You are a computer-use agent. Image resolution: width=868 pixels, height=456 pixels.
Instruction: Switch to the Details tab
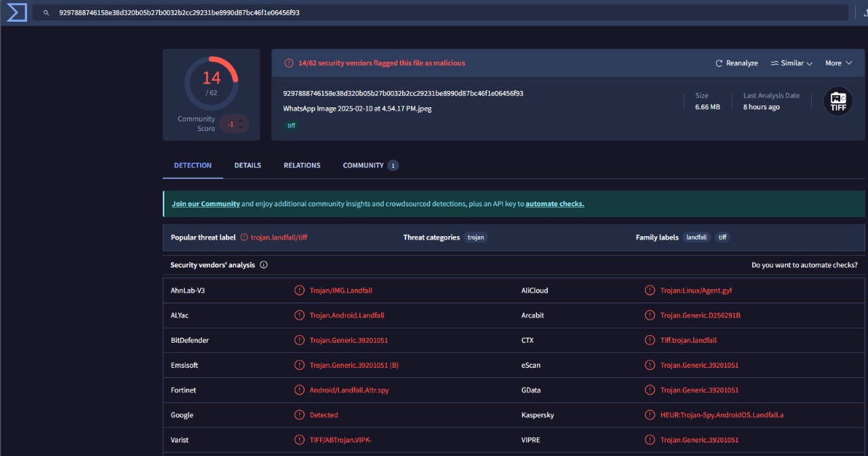click(248, 166)
